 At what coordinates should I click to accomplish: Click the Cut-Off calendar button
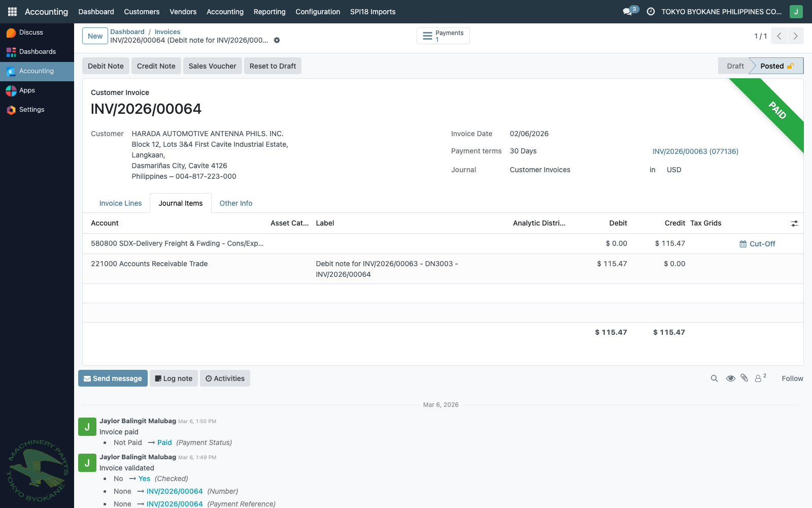click(x=757, y=244)
